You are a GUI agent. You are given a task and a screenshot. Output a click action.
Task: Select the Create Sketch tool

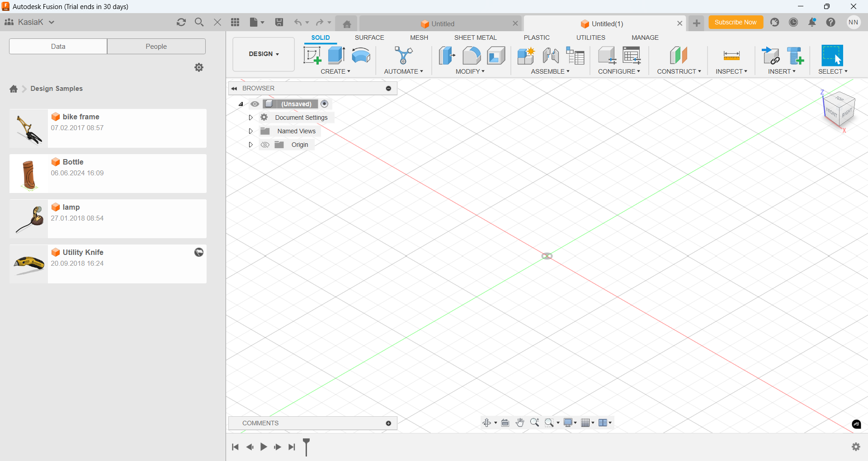(x=312, y=56)
